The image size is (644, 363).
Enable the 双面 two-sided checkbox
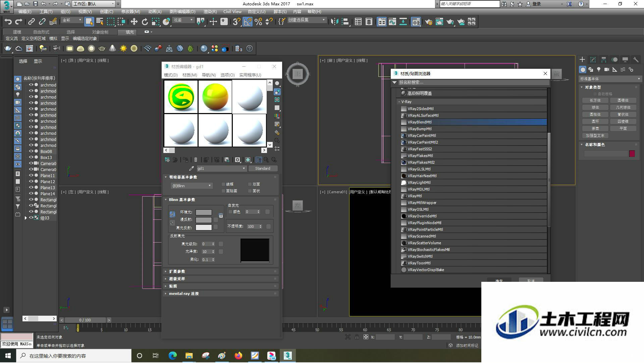[x=250, y=184]
